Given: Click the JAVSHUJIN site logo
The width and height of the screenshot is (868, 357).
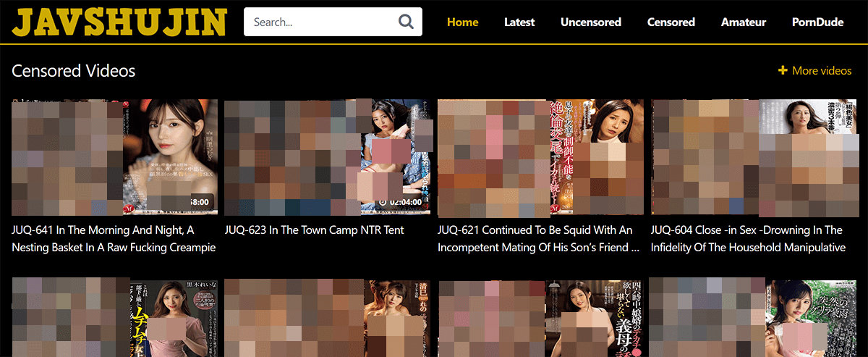Looking at the screenshot, I should [119, 22].
